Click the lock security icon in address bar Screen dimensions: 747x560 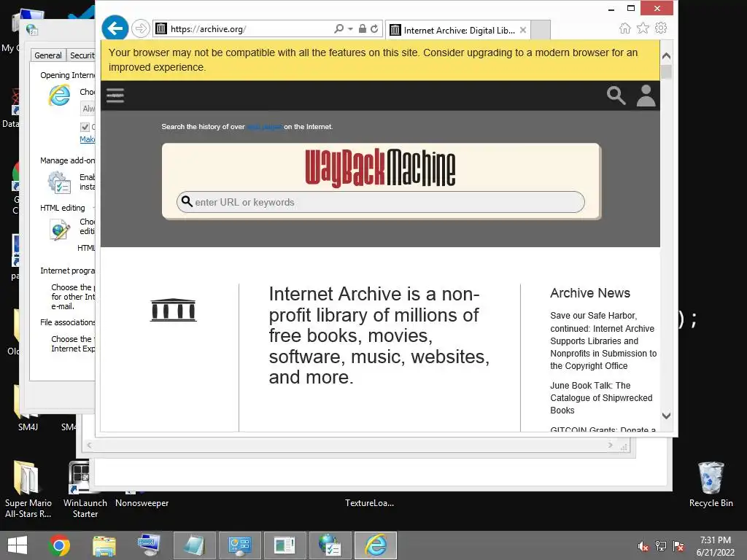coord(363,28)
